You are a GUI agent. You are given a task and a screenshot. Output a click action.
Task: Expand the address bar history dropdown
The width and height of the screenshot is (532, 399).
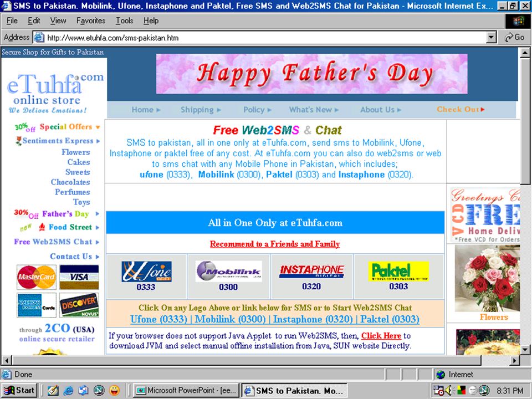click(x=491, y=38)
